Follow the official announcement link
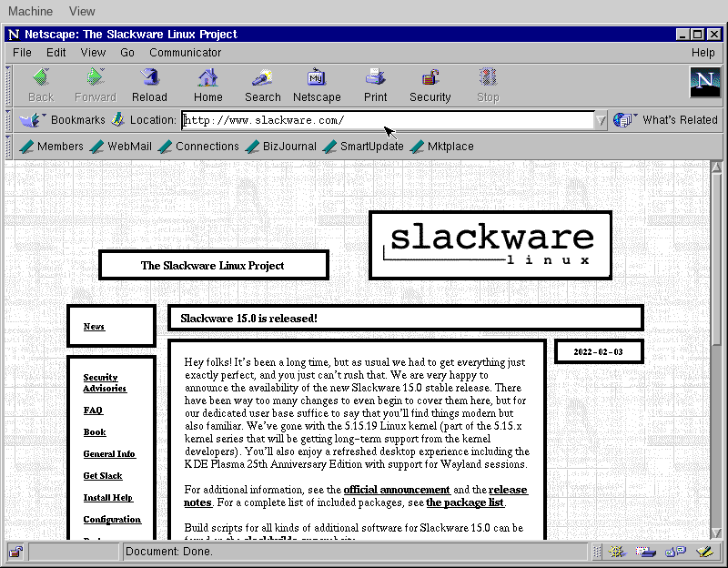This screenshot has width=728, height=568. tap(397, 490)
